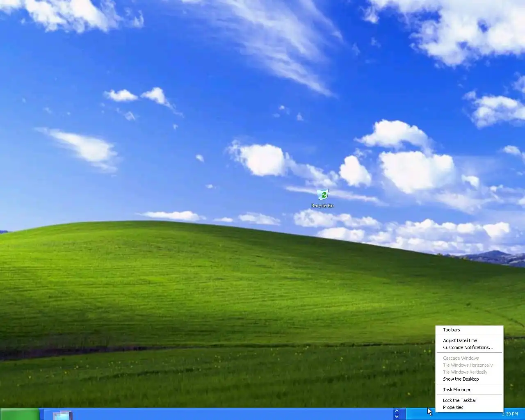Open taskbar Properties from context menu
The width and height of the screenshot is (525, 420).
click(x=469, y=407)
